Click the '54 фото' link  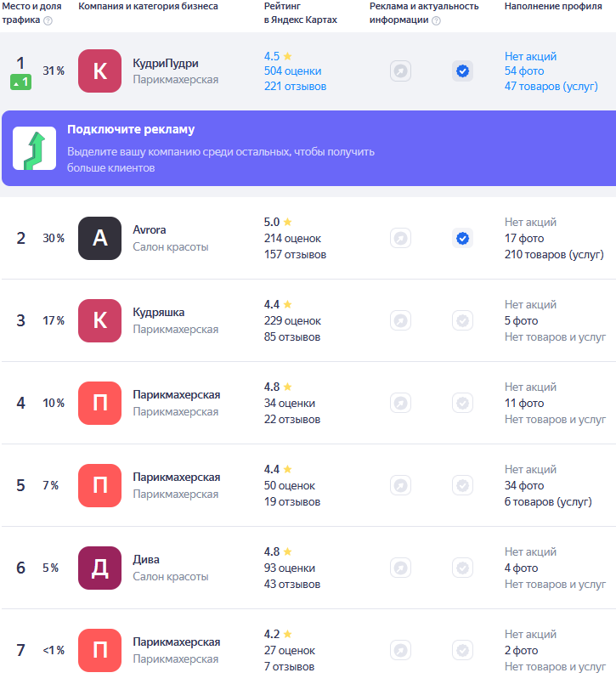point(523,71)
